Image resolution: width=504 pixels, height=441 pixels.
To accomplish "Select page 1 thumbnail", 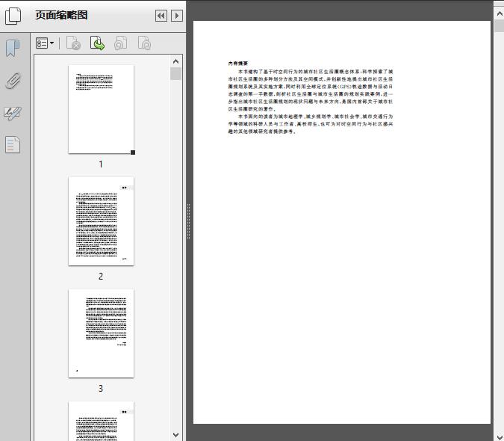I will tap(101, 109).
